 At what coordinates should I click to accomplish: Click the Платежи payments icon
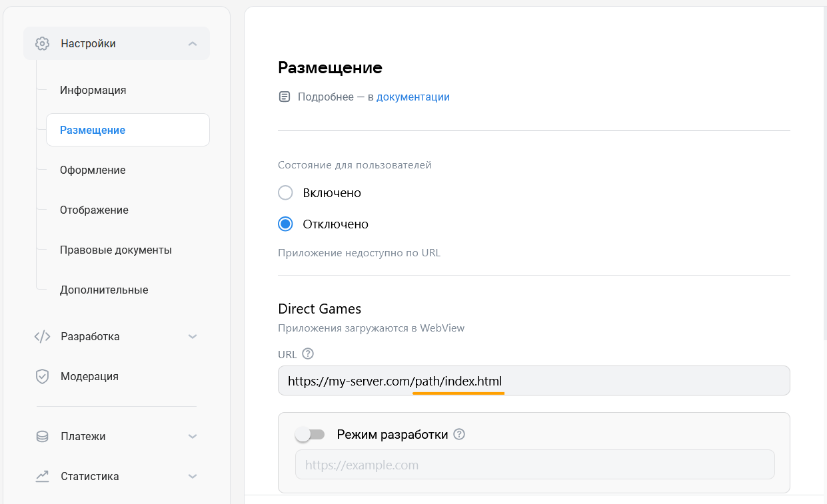pos(42,436)
